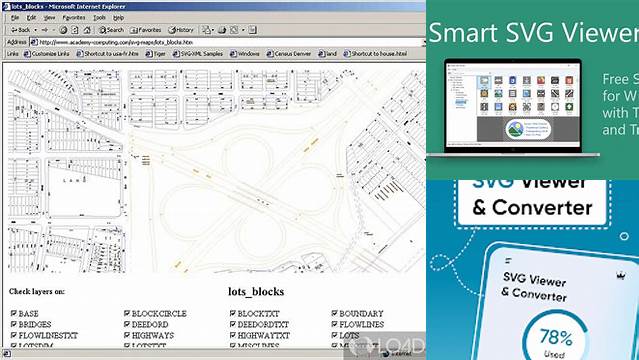This screenshot has height=360, width=639.
Task: Click the address URL field
Action: (x=225, y=42)
